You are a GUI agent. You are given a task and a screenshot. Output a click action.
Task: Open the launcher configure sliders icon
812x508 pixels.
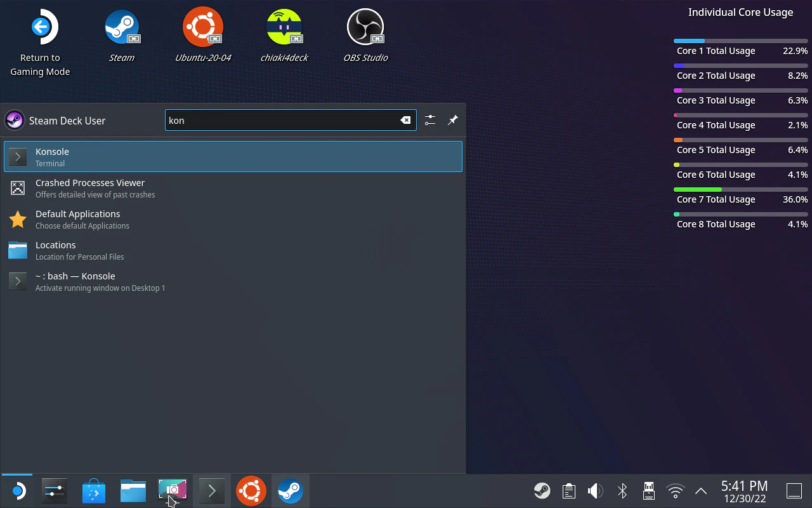point(430,120)
